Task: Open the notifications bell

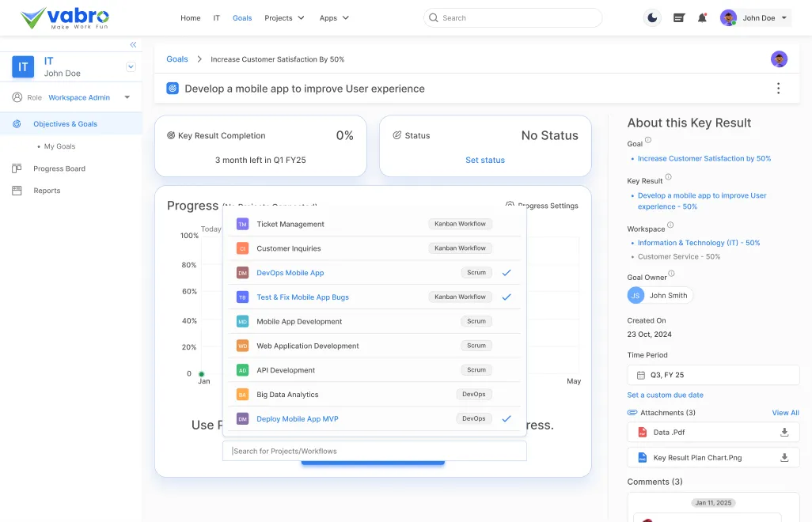Action: click(x=702, y=18)
